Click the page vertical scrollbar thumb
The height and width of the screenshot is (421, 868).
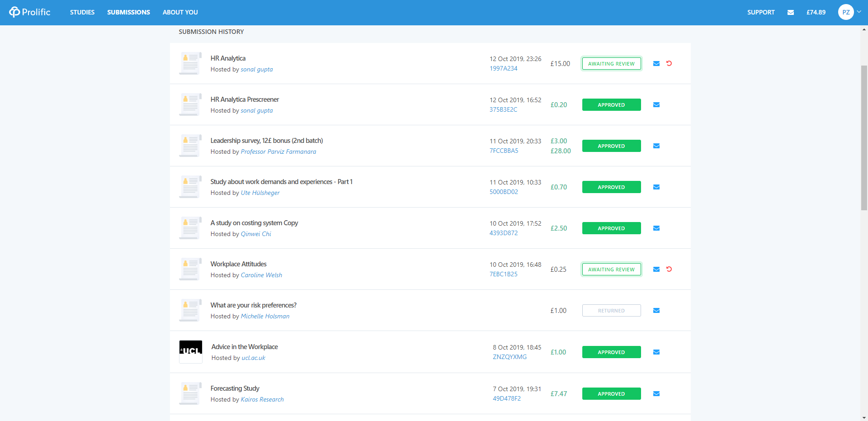pyautogui.click(x=864, y=138)
